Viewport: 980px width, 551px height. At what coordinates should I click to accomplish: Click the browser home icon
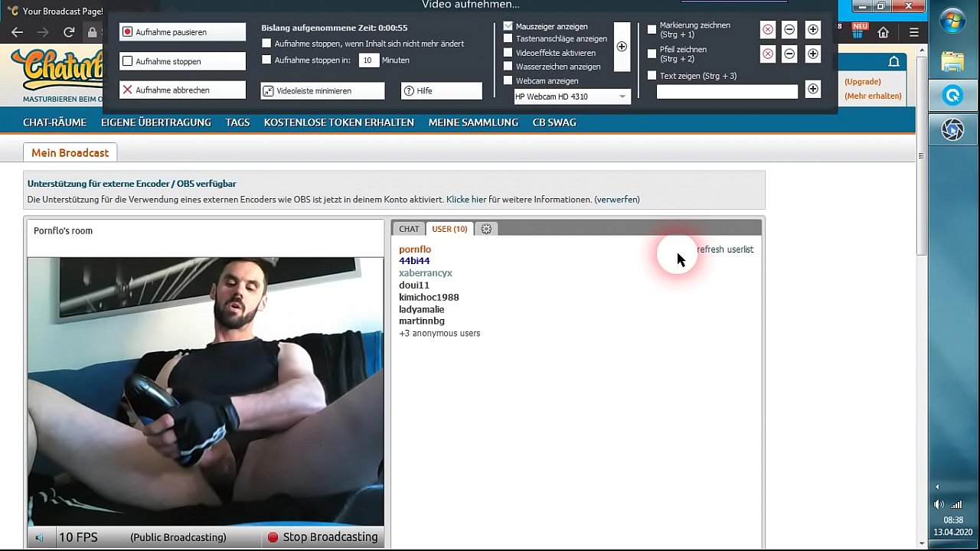pos(883,32)
